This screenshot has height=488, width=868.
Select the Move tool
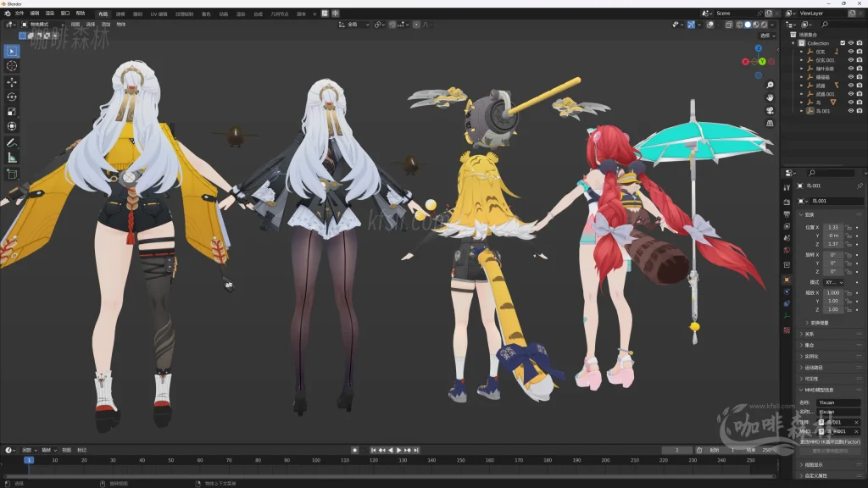tap(12, 82)
